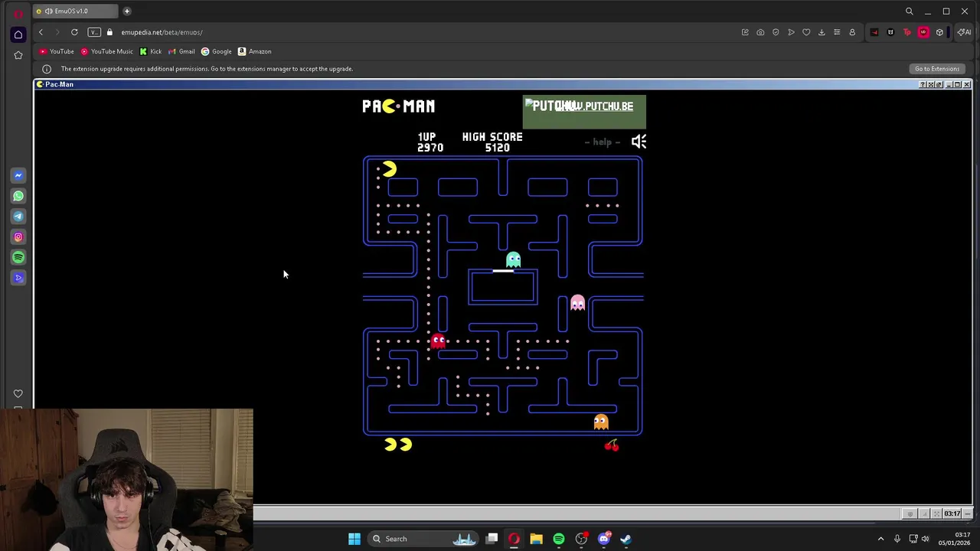
Task: Switch to Opera GX in taskbar
Action: pyautogui.click(x=514, y=539)
